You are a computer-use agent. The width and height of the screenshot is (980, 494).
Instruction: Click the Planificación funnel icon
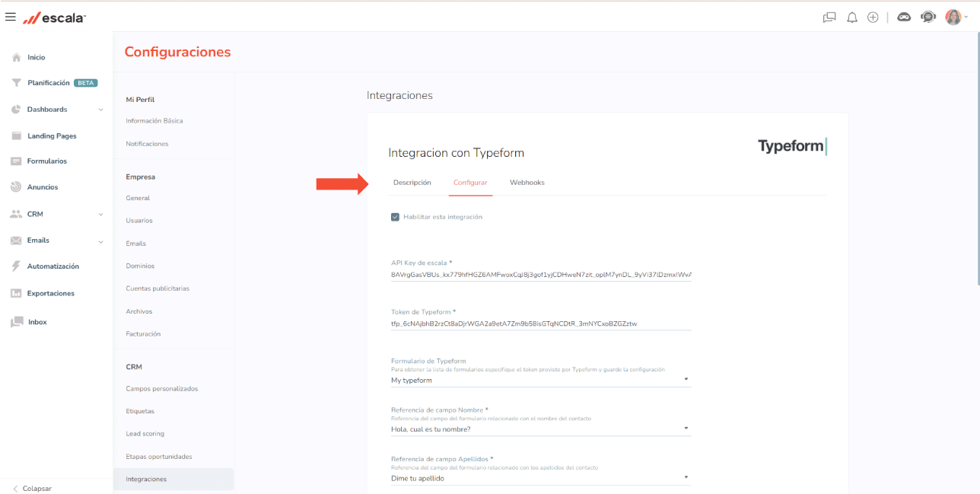(x=16, y=83)
